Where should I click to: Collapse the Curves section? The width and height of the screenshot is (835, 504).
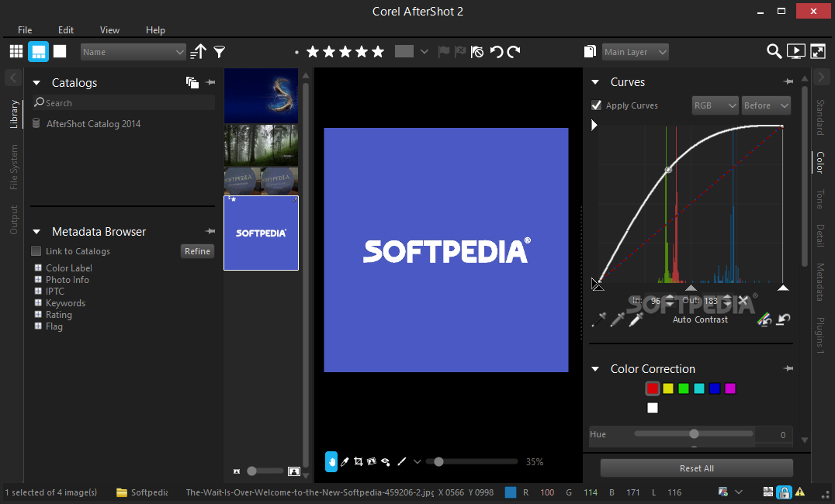coord(596,82)
